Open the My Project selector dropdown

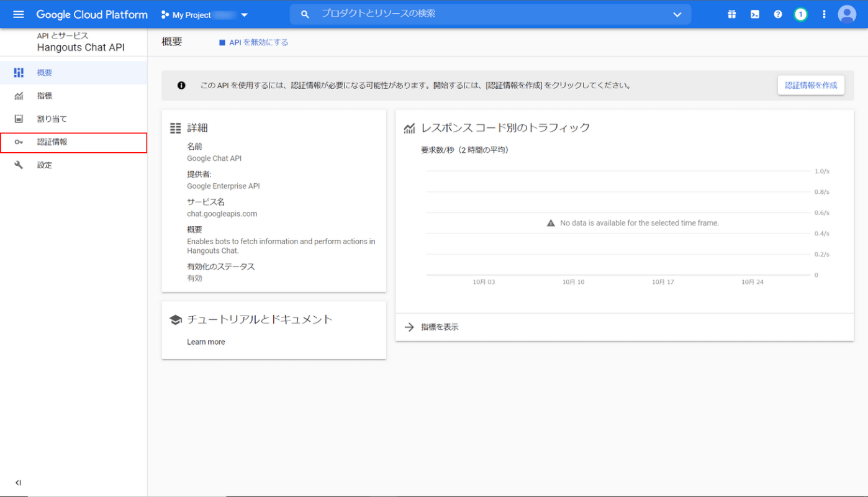[204, 15]
